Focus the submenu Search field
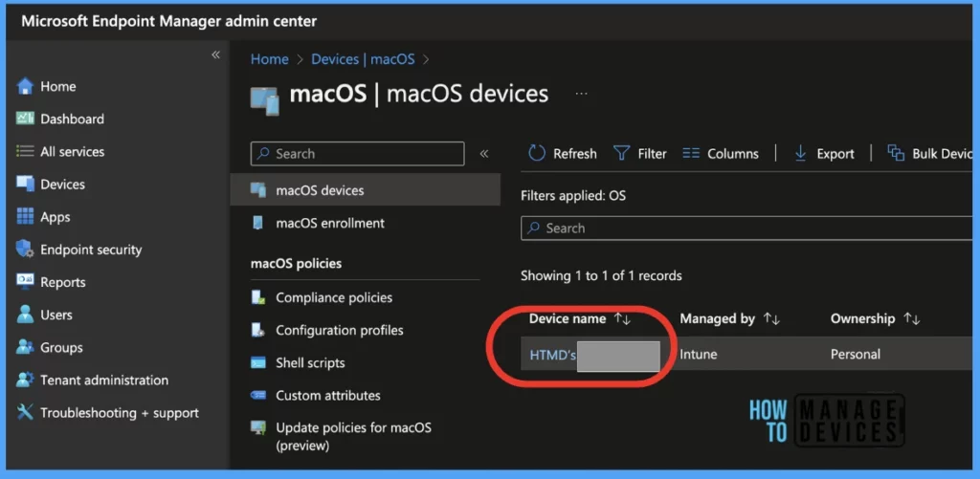The image size is (980, 479). pos(358,154)
